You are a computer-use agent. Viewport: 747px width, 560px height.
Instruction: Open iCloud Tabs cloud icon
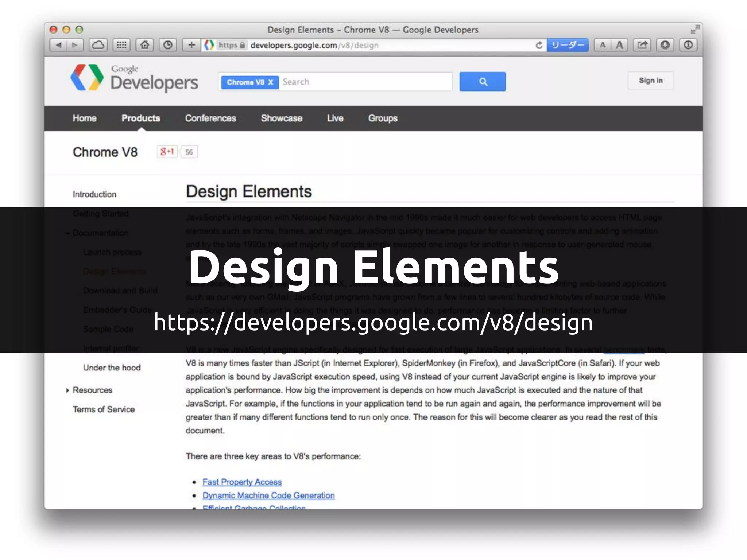98,45
